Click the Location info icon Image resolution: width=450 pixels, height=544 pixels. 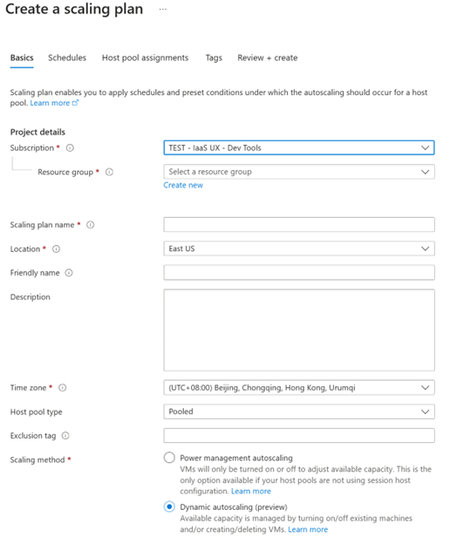(56, 249)
